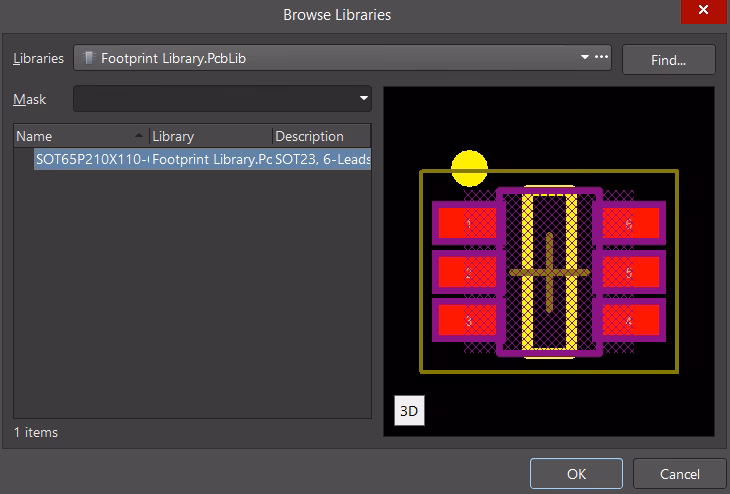Cancel the Browse Libraries dialog
730x494 pixels.
click(680, 473)
